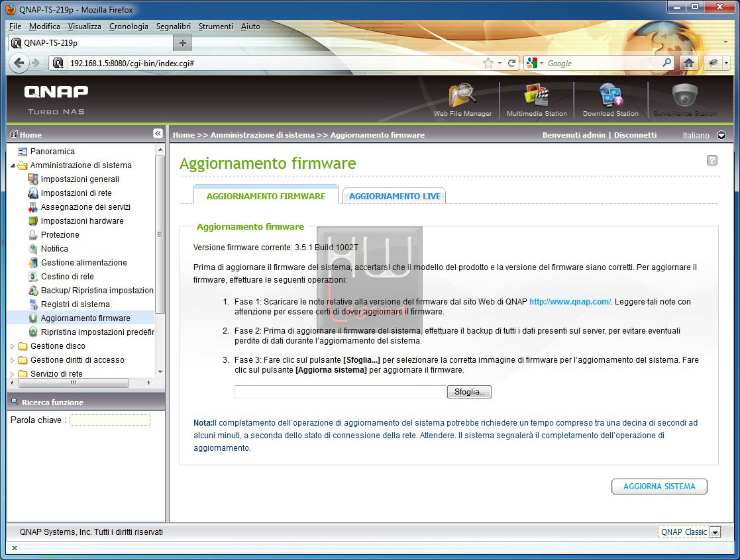
Task: Expand Servizio di rete folder
Action: pyautogui.click(x=13, y=374)
